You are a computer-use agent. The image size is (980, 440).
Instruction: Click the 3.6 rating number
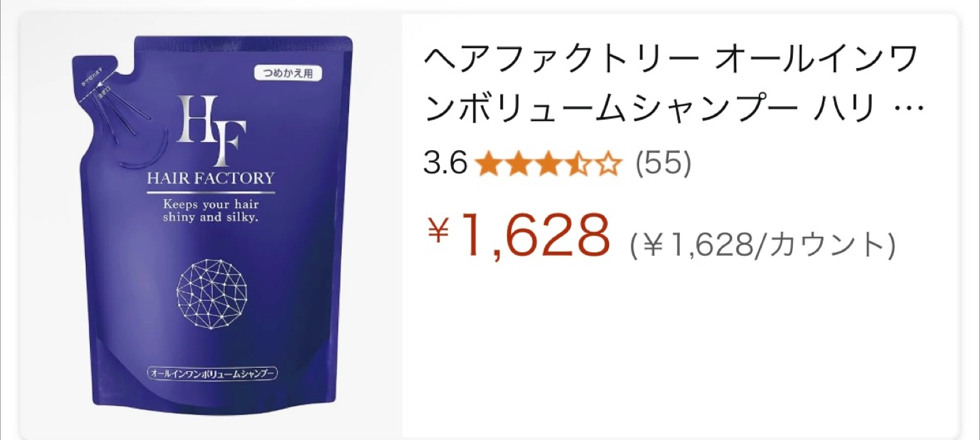(x=444, y=164)
